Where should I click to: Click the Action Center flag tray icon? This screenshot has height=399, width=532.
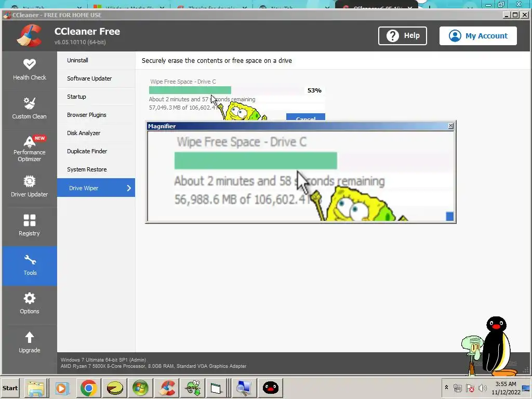pos(470,388)
